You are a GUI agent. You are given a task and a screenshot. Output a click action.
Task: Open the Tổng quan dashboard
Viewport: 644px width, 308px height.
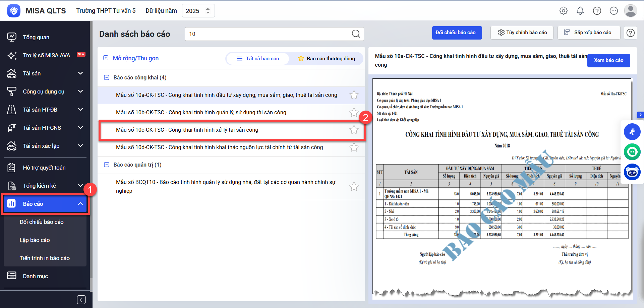(x=36, y=37)
